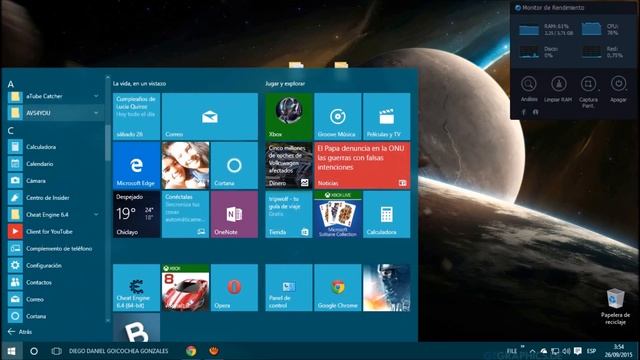640x360 pixels.
Task: Open Task View on the taskbar
Action: point(56,351)
